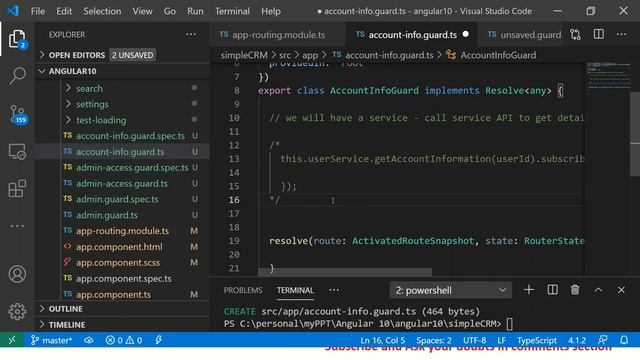
Task: Change Spaces: 2 indentation setting
Action: coord(434,340)
